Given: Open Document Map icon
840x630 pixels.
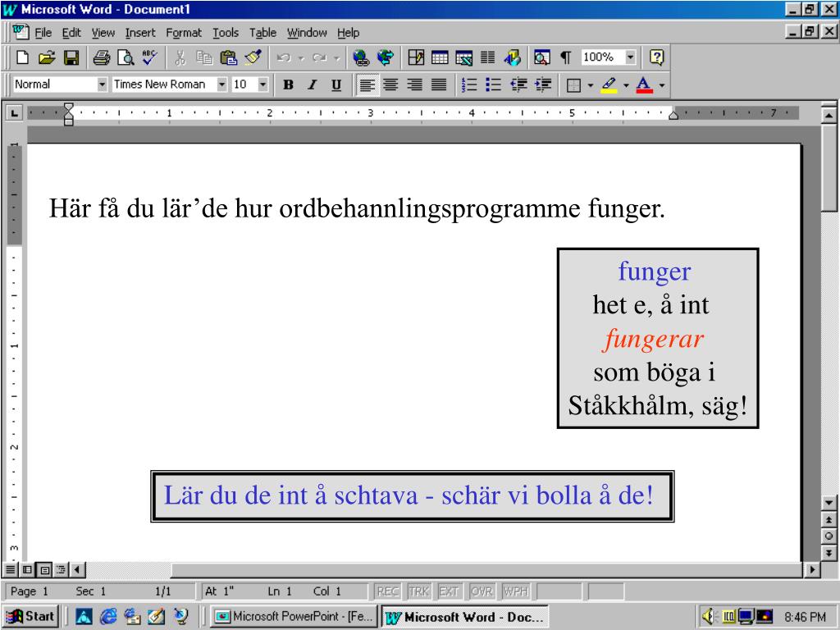Looking at the screenshot, I should coord(542,57).
